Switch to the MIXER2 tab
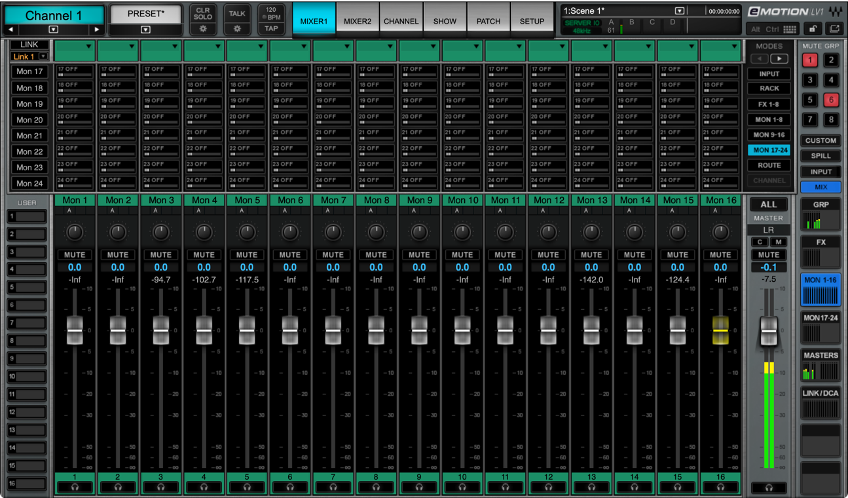848x498 pixels. tap(357, 21)
